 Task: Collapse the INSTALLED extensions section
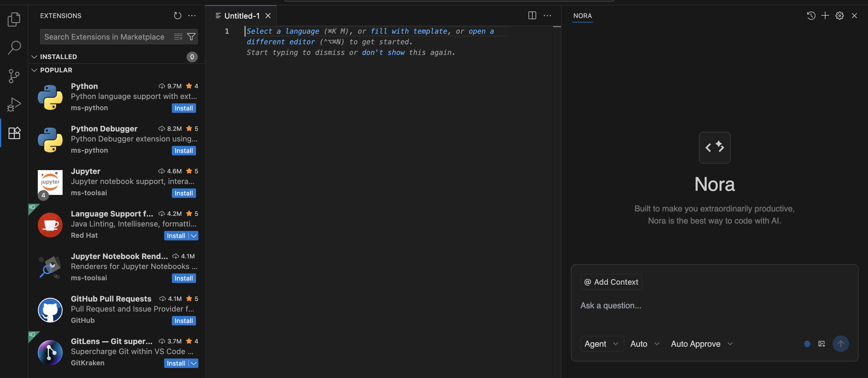34,57
